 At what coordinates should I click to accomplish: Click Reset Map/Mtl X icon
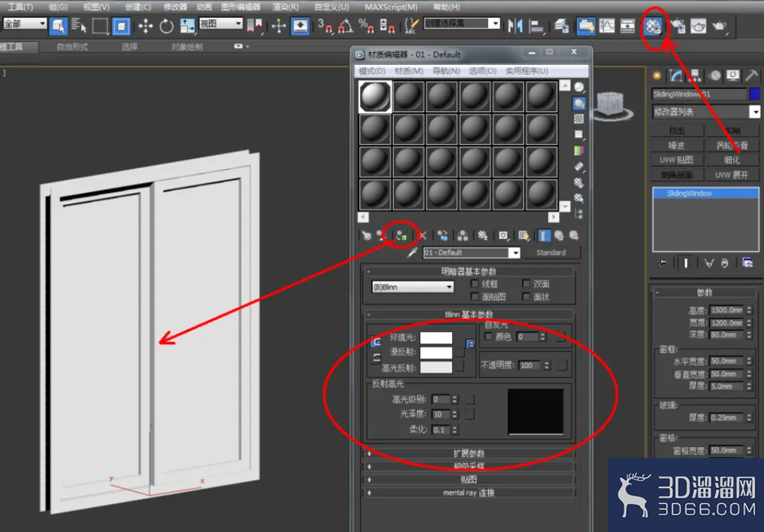tap(422, 236)
